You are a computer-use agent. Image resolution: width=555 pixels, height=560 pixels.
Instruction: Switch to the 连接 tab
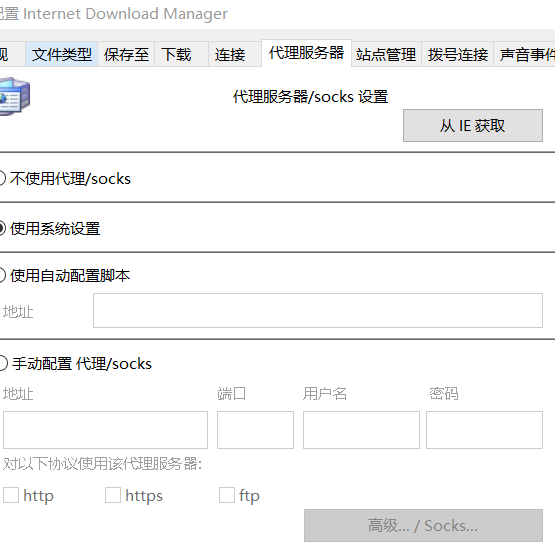[235, 54]
